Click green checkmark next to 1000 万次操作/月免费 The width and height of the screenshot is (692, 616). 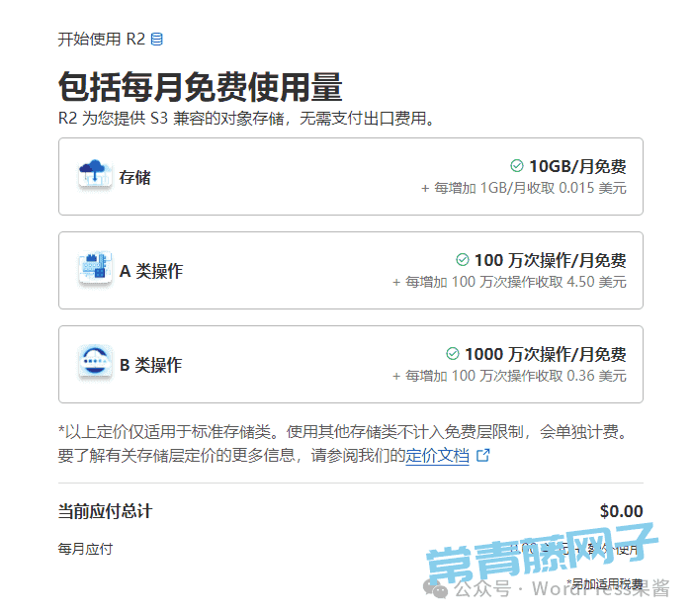pyautogui.click(x=453, y=354)
